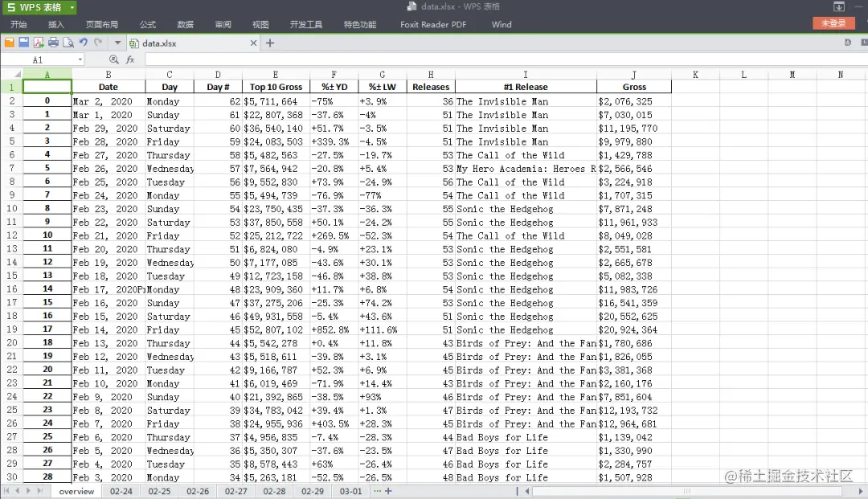Click the horizontal scrollbar left arrow
The height and width of the screenshot is (499, 868).
pyautogui.click(x=527, y=491)
